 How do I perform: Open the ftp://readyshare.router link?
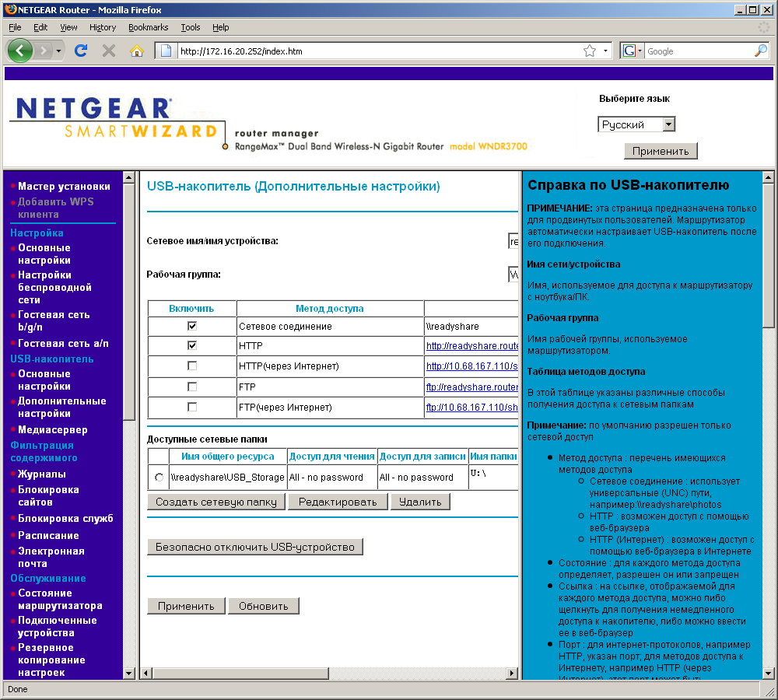click(x=472, y=387)
